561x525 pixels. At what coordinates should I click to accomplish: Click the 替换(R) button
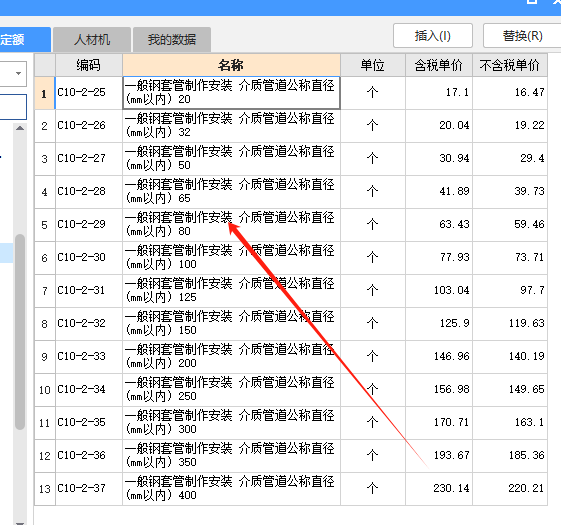(522, 36)
